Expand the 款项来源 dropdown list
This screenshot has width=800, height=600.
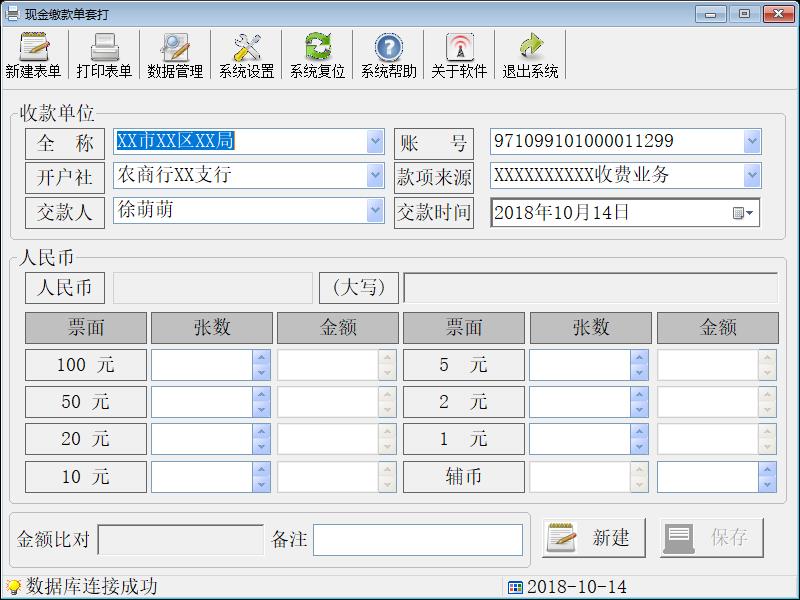(x=752, y=176)
